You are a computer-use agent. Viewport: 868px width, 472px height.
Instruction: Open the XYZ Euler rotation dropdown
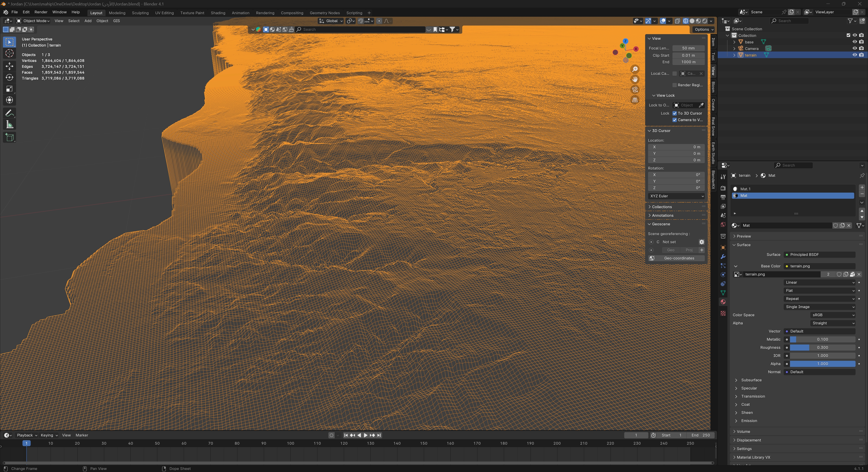click(x=676, y=196)
